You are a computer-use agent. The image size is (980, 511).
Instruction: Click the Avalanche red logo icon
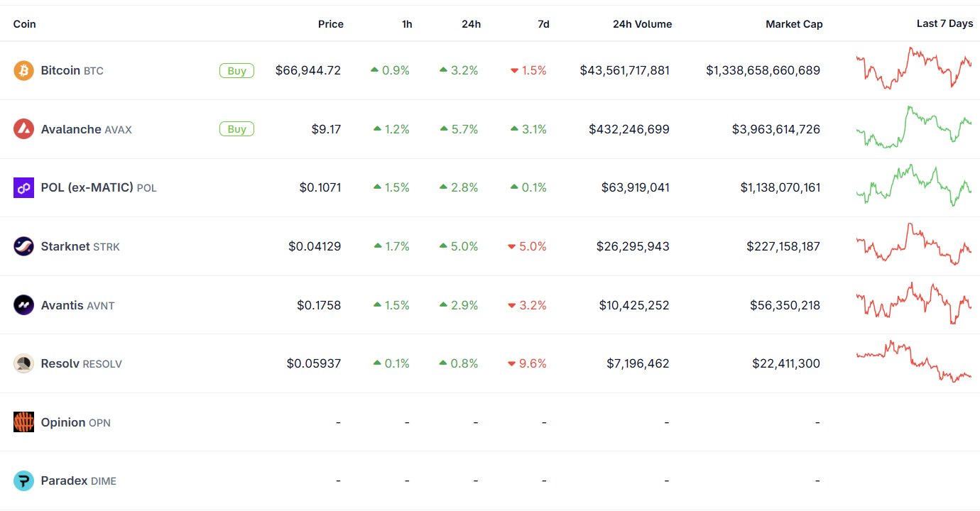point(23,129)
